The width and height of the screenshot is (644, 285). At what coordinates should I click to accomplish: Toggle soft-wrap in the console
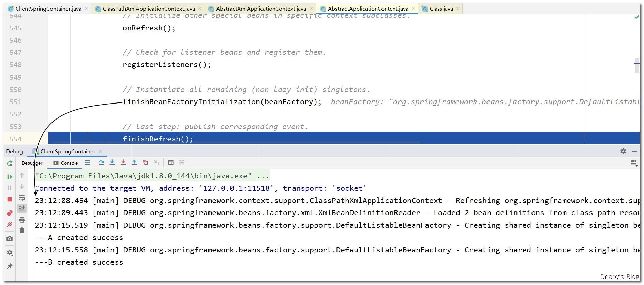22,197
